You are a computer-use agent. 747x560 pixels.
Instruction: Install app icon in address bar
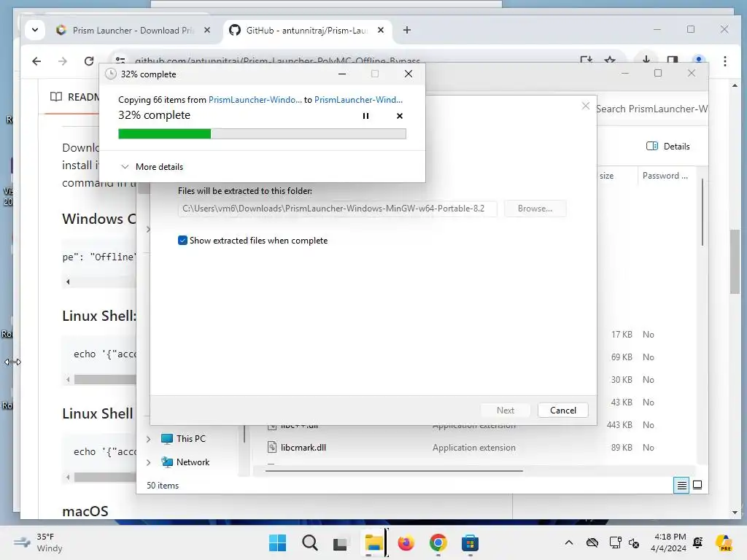[x=586, y=61]
